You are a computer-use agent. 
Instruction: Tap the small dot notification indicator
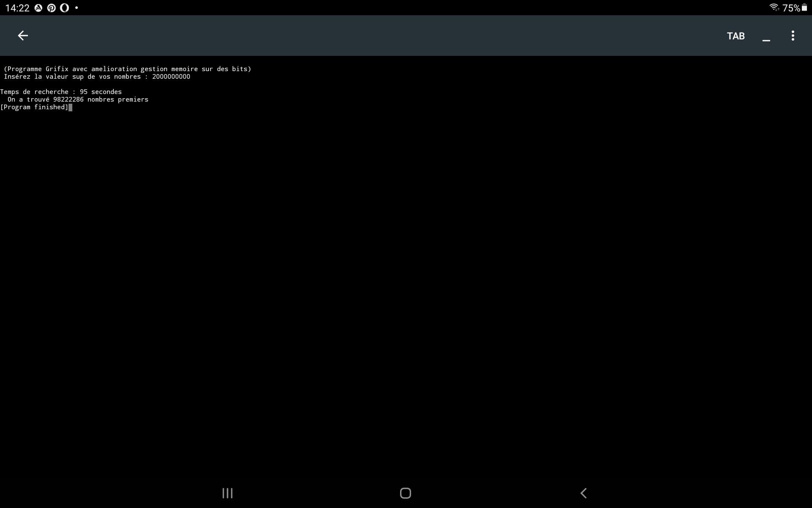77,8
